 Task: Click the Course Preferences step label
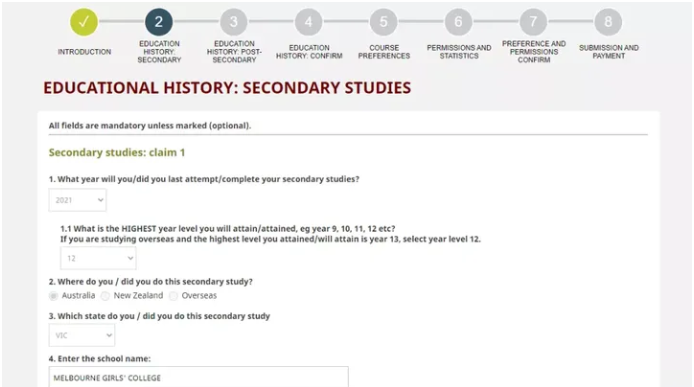384,52
